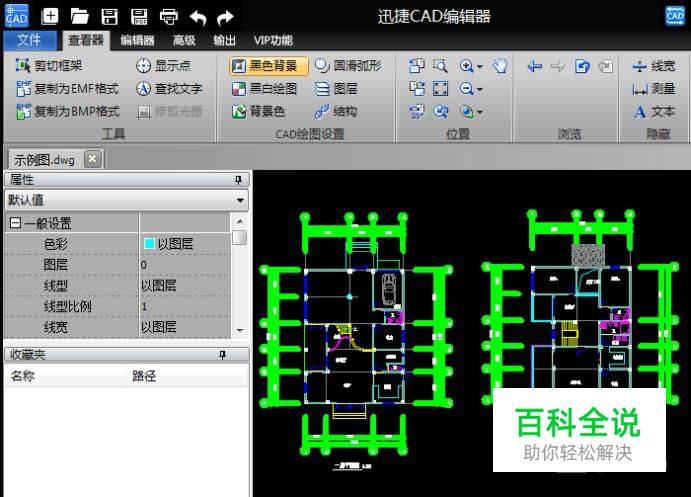Toggle the 黑色背景 black background option
This screenshot has height=497, width=691.
(x=269, y=66)
